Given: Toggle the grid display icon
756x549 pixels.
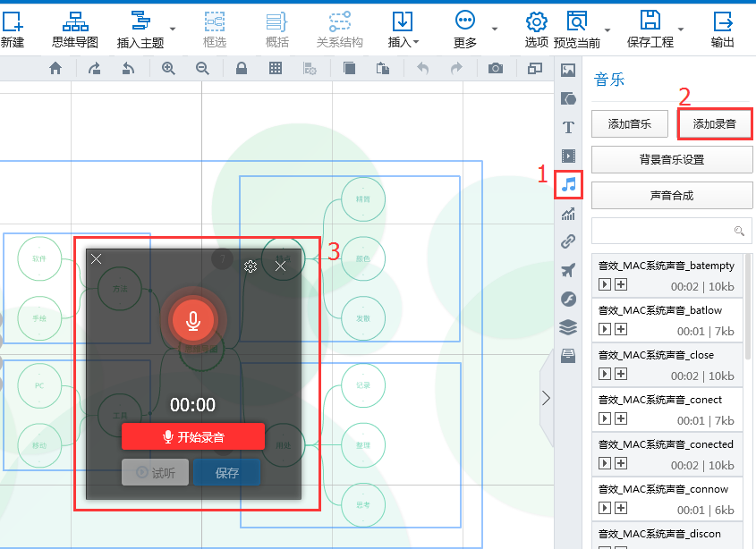Looking at the screenshot, I should (x=276, y=69).
